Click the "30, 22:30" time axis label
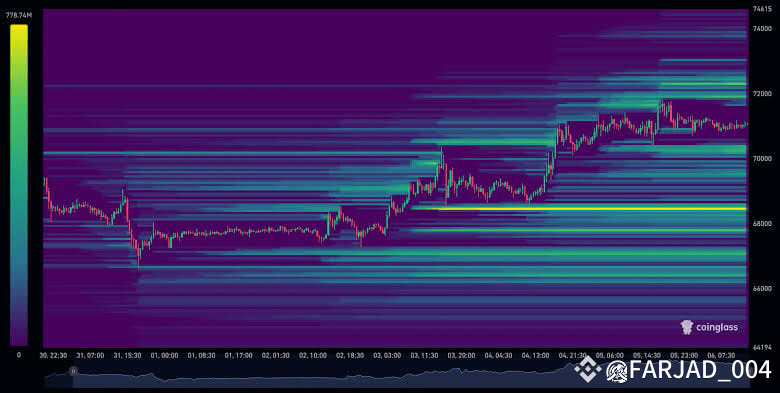780x393 pixels. click(53, 356)
